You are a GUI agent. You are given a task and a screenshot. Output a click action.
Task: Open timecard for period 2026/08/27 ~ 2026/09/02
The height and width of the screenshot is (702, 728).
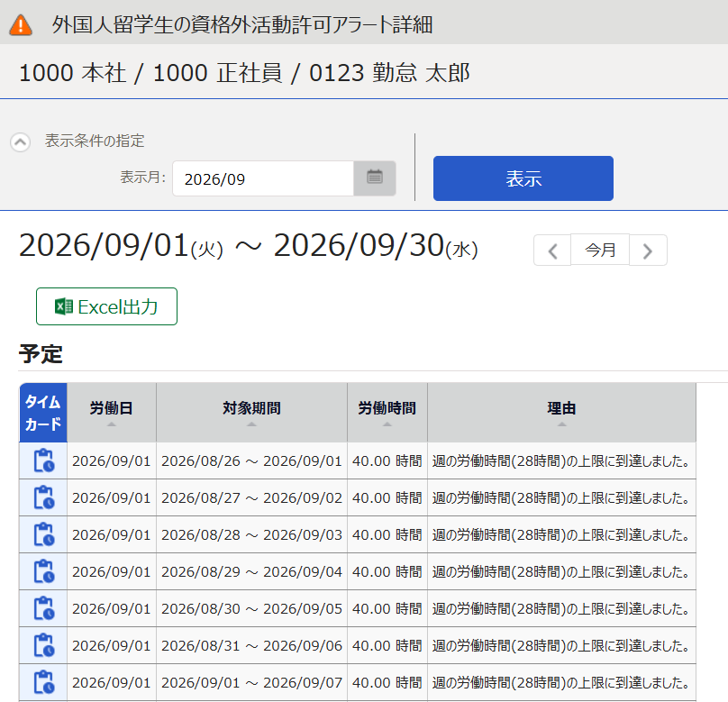43,497
